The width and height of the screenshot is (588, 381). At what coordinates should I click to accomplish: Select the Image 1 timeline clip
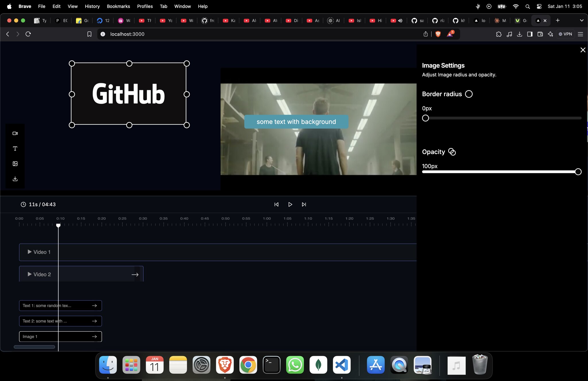[60, 337]
